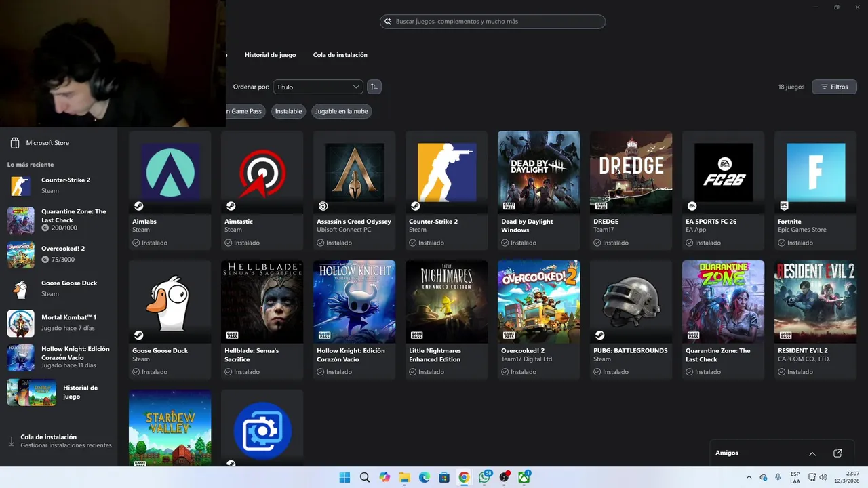Open Overcooked! 2 in the sidebar list

pyautogui.click(x=58, y=255)
